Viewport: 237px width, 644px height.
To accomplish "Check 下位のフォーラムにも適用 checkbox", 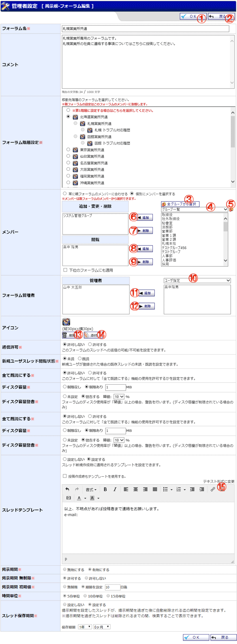I will [65, 270].
